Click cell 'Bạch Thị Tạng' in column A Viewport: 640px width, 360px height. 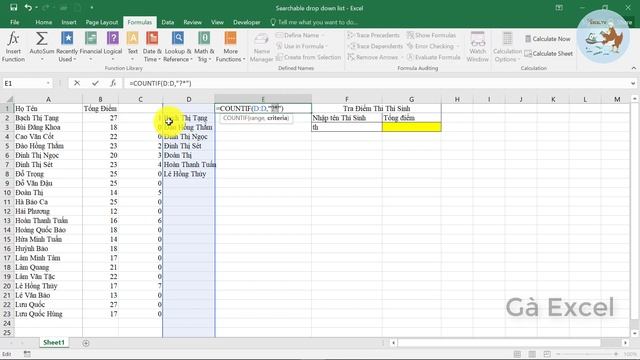point(48,118)
